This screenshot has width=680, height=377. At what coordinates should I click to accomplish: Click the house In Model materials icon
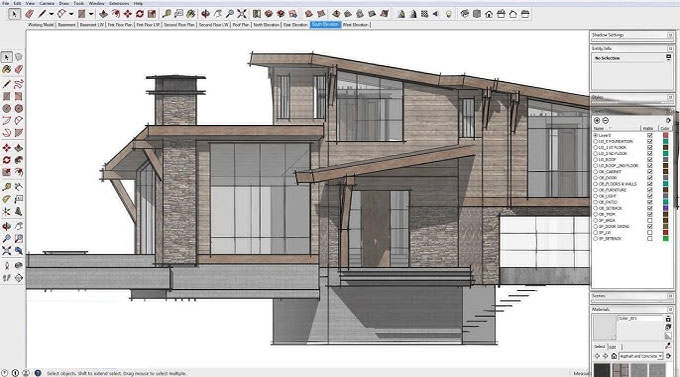click(x=614, y=356)
